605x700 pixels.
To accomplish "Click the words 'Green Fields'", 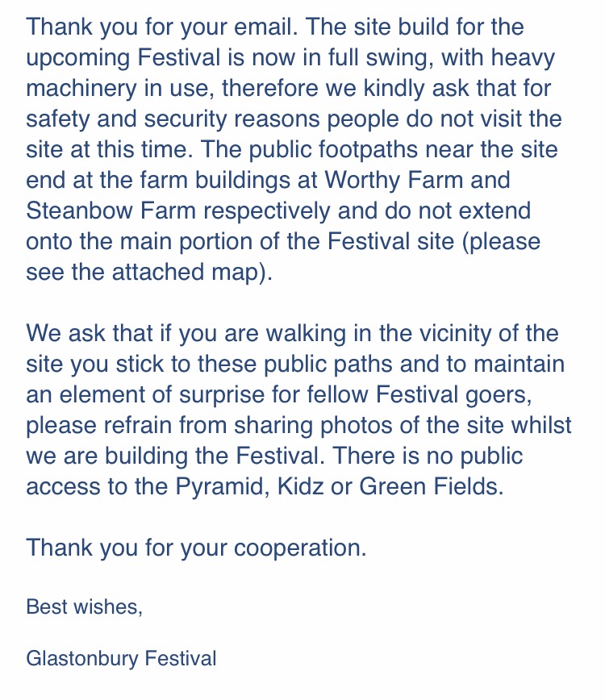I will (x=428, y=486).
